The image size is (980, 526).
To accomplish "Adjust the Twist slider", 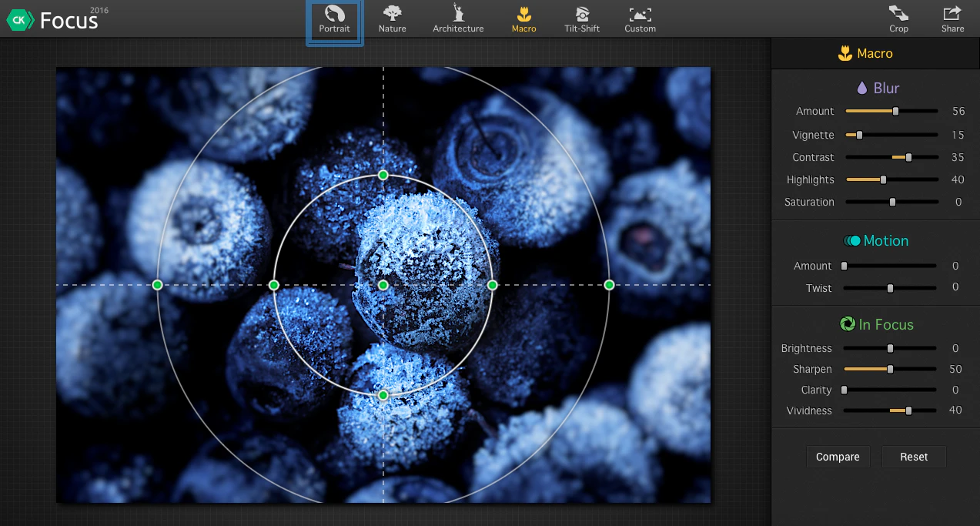I will [x=889, y=288].
